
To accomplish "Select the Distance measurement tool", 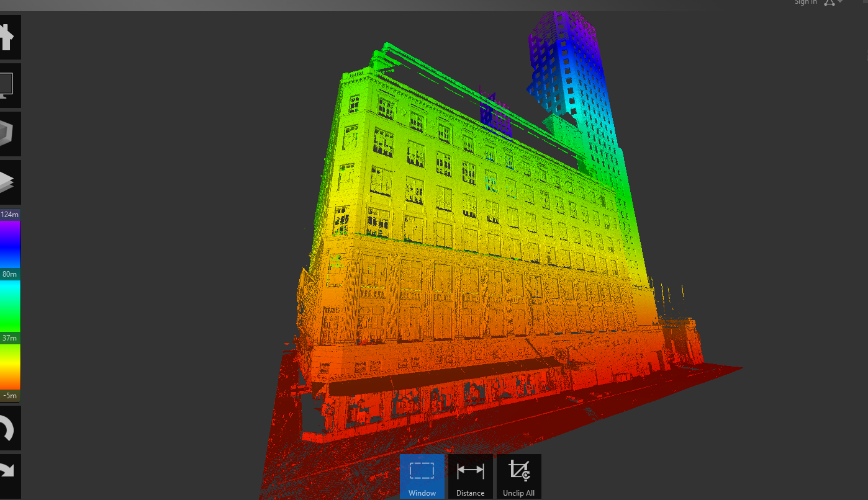I will click(x=470, y=476).
